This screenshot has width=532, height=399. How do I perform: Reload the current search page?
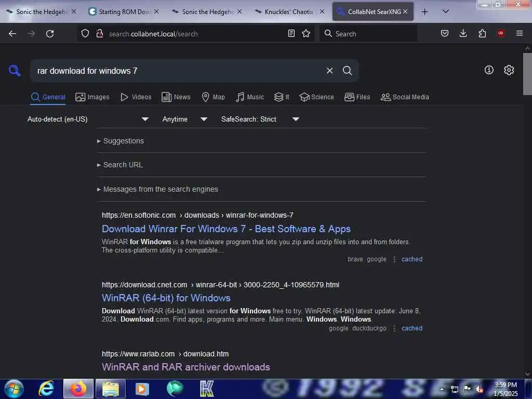click(x=50, y=34)
